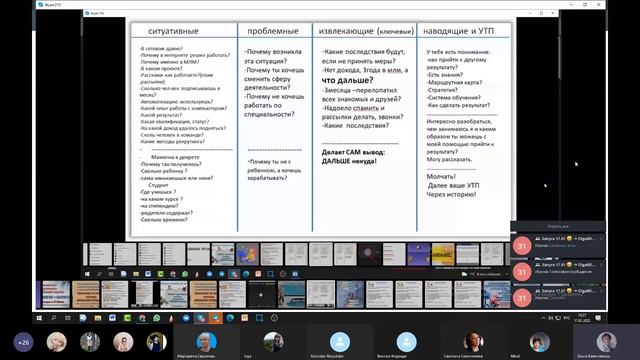Click the Делает САМ вывод text
Screen dimensions: 640x360
[x=353, y=152]
